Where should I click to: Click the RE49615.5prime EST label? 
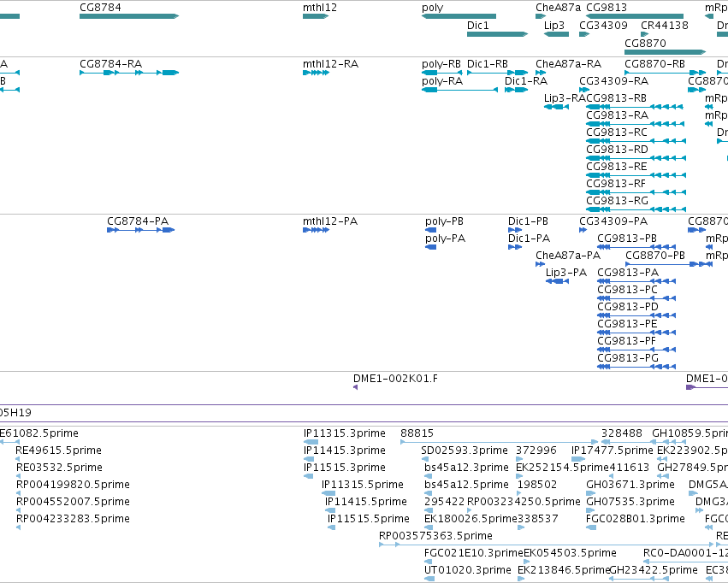[58, 450]
